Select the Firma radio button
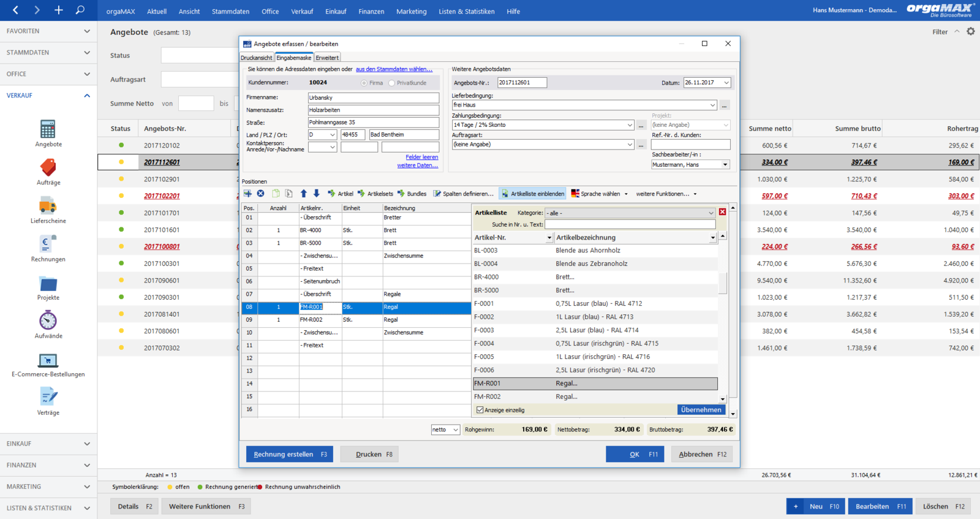980x519 pixels. coord(364,83)
